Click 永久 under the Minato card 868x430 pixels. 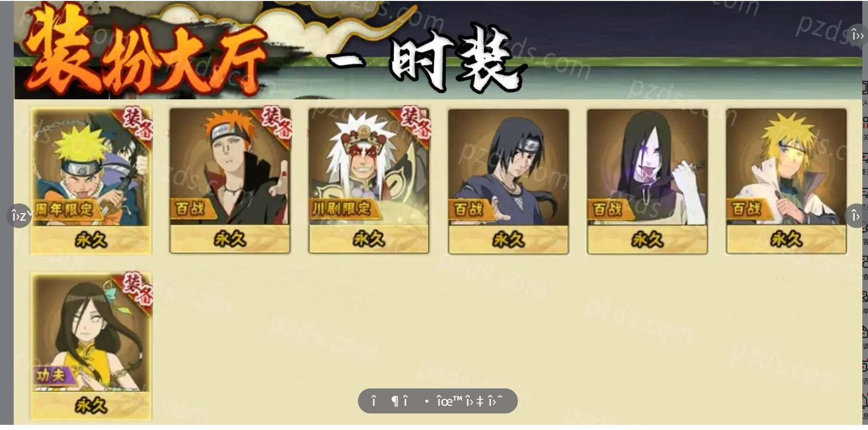point(786,240)
